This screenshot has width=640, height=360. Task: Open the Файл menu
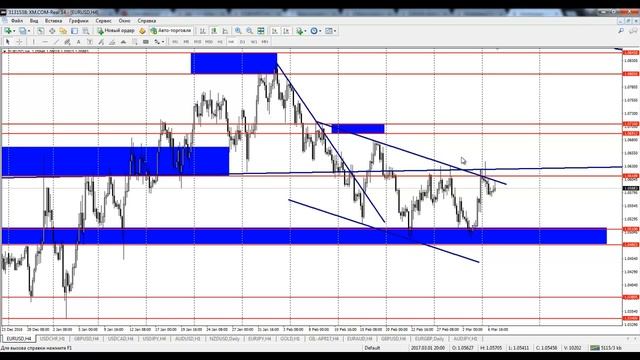tap(17, 20)
